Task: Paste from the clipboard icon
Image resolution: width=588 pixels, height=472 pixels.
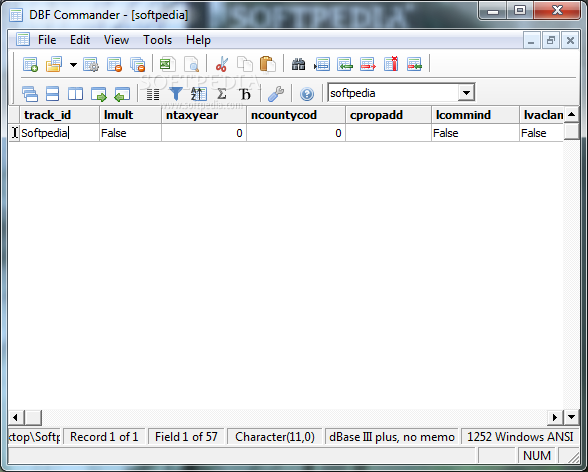Action: pyautogui.click(x=268, y=64)
